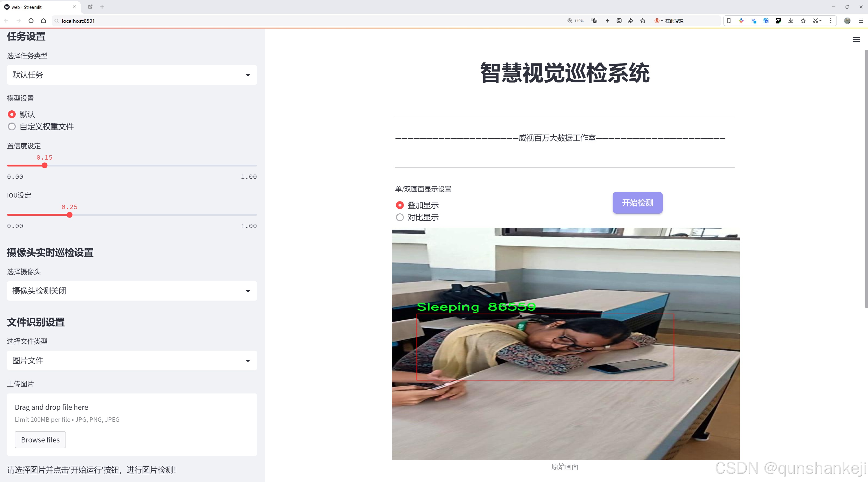Select the 叠加显示 radio option

point(400,205)
